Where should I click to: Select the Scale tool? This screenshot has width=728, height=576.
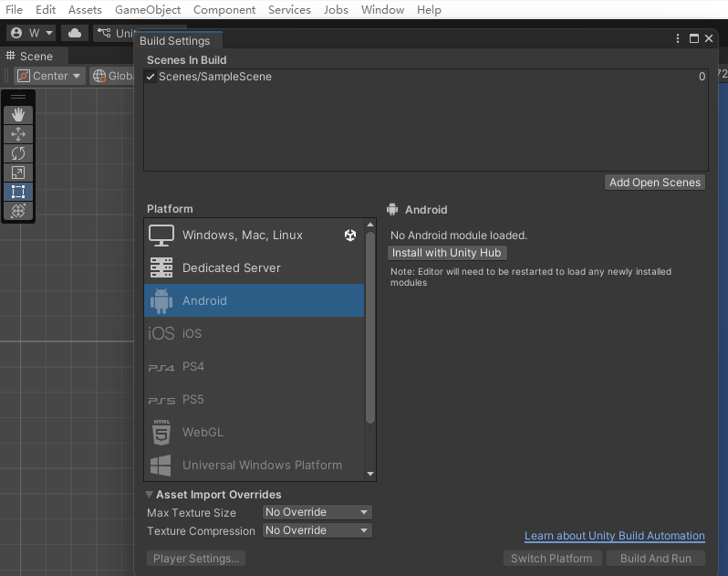(18, 173)
